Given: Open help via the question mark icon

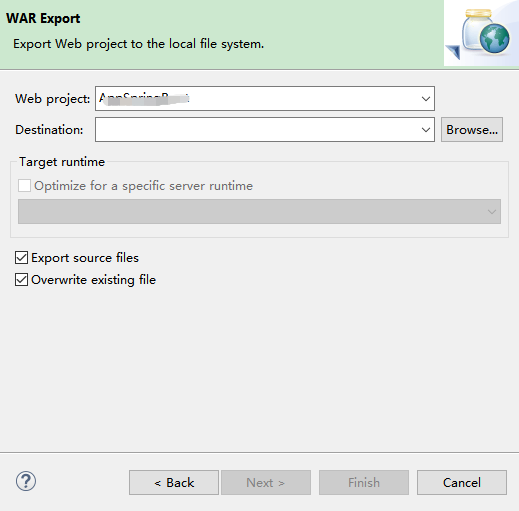Looking at the screenshot, I should point(26,481).
